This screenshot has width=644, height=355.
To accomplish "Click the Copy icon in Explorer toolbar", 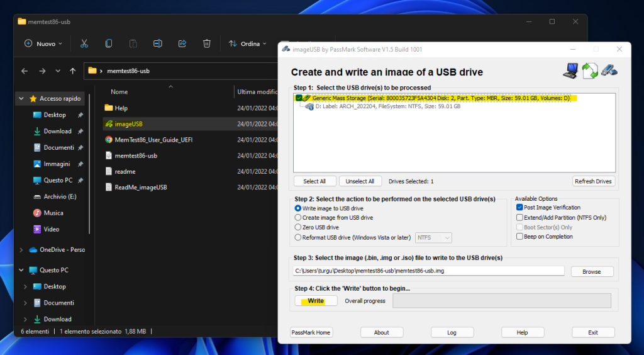I will coord(108,43).
